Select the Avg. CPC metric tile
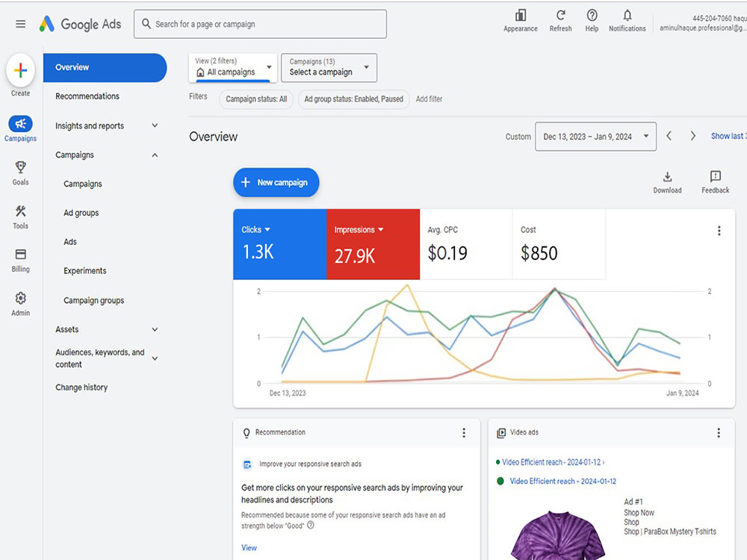The width and height of the screenshot is (747, 560). click(x=466, y=244)
